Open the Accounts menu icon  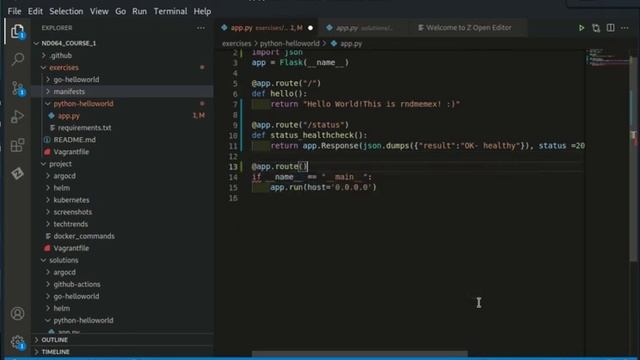(17, 313)
